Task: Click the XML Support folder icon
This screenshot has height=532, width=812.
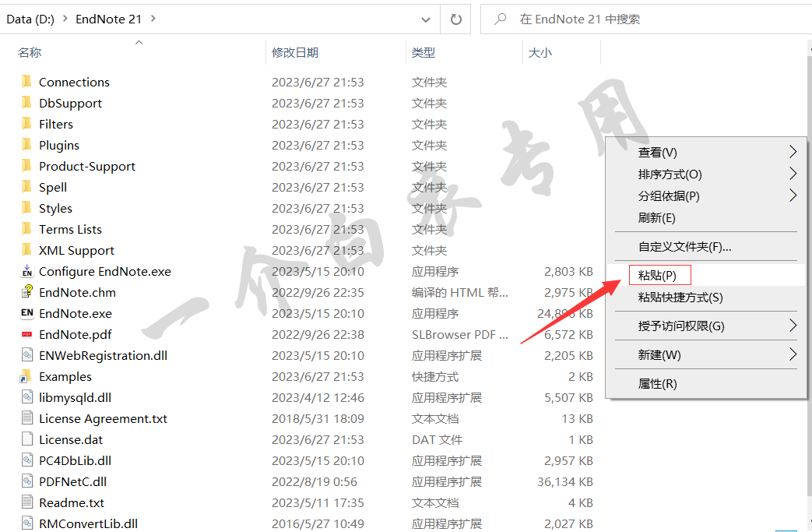Action: pyautogui.click(x=26, y=250)
